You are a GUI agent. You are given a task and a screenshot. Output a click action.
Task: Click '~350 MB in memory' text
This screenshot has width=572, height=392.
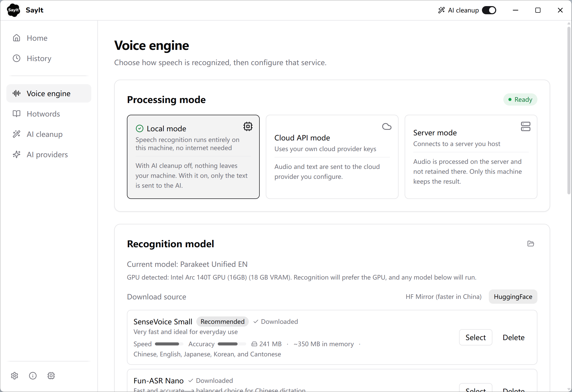[x=324, y=344]
